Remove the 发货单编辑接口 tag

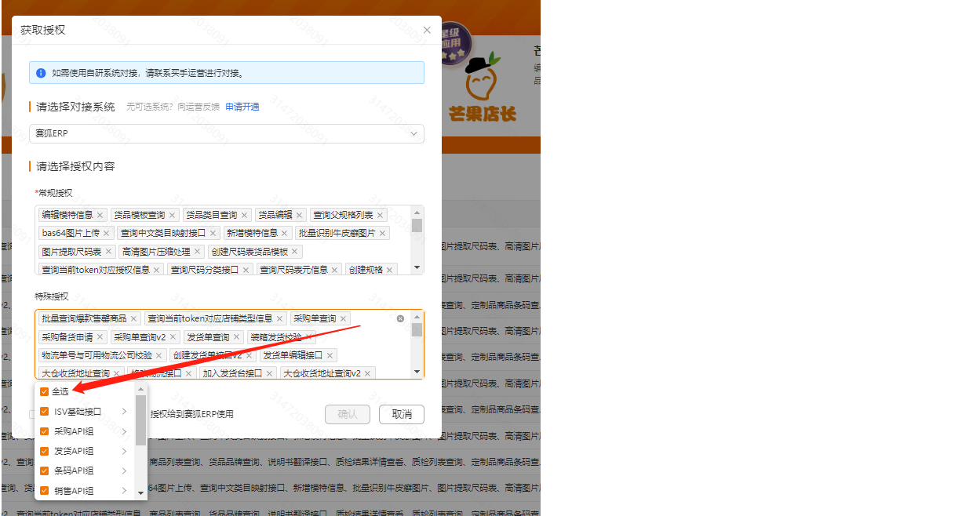click(330, 355)
